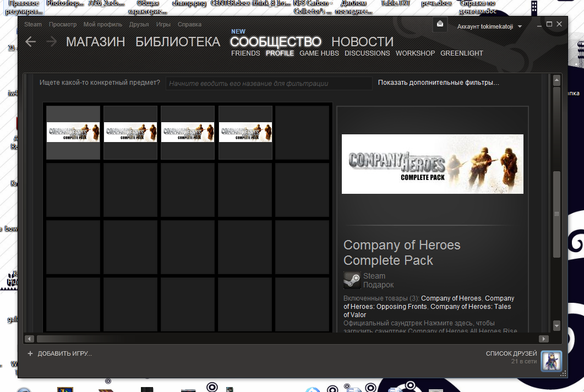Click the Company of Heroes Complete Pack title

[x=402, y=253]
